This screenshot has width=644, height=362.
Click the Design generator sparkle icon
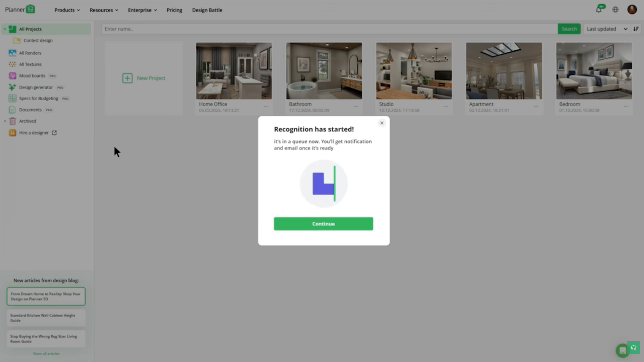pos(12,87)
